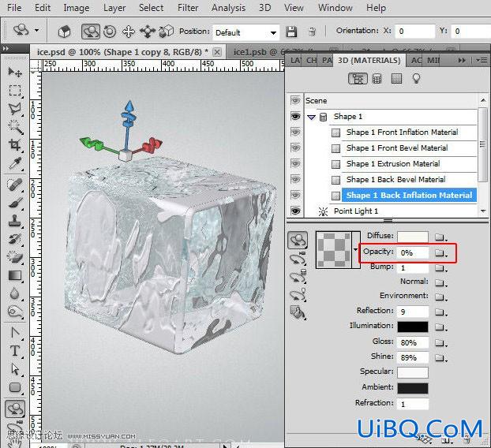Filter 3D panel by meshes
This screenshot has width=491, height=448.
coord(377,79)
